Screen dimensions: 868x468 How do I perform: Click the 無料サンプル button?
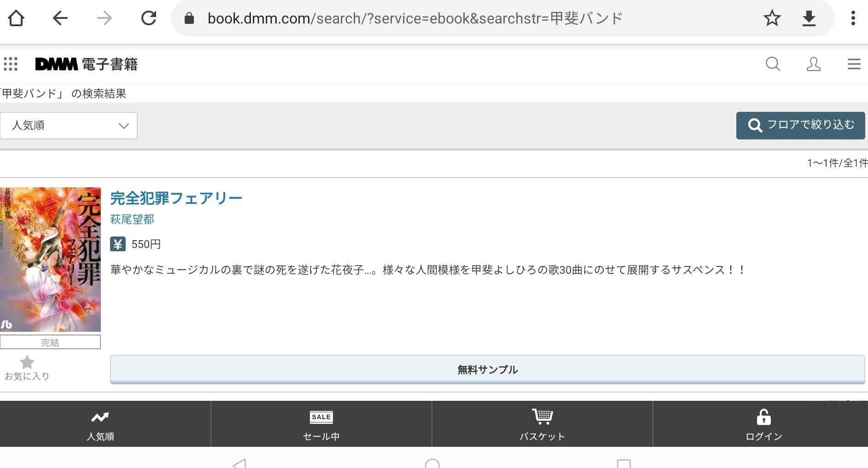(487, 370)
